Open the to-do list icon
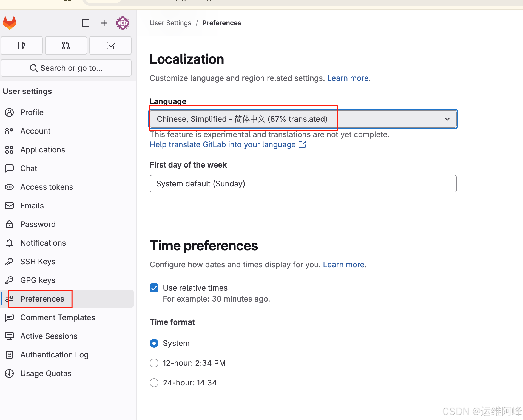The height and width of the screenshot is (420, 523). click(x=110, y=45)
